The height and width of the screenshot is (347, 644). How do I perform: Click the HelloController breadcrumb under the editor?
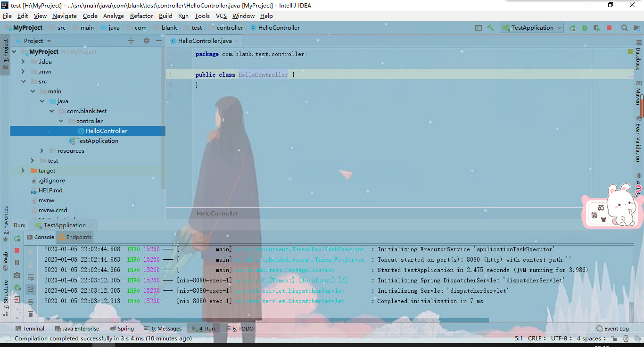217,214
